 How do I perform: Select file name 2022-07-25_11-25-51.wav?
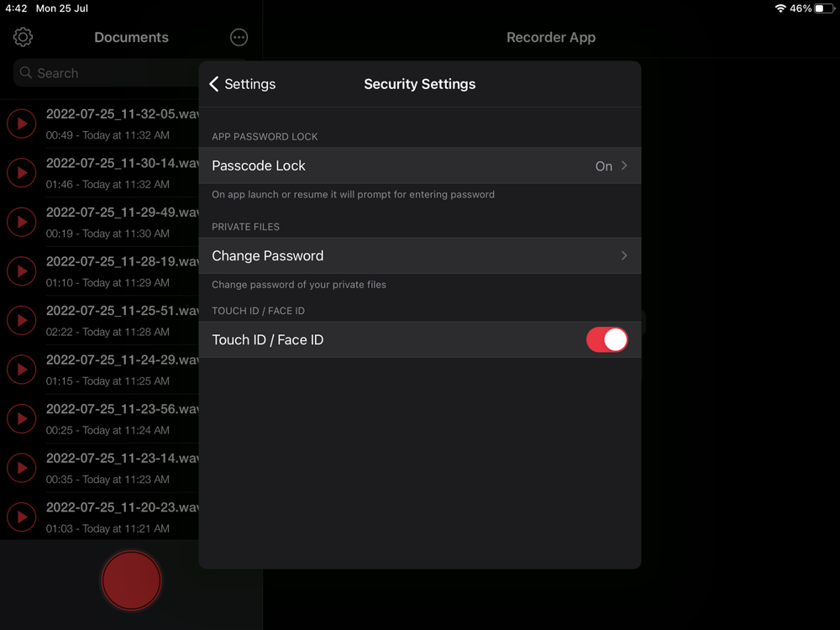tap(122, 311)
